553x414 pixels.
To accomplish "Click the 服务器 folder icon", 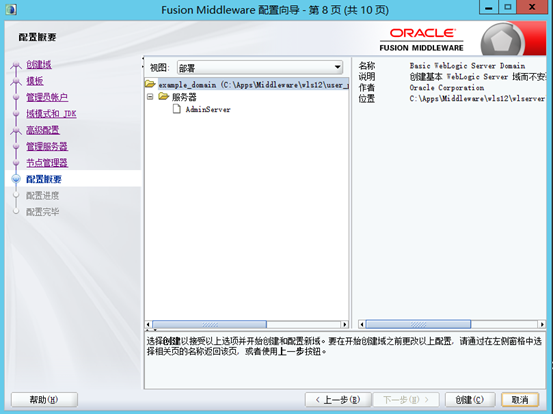I will [164, 96].
